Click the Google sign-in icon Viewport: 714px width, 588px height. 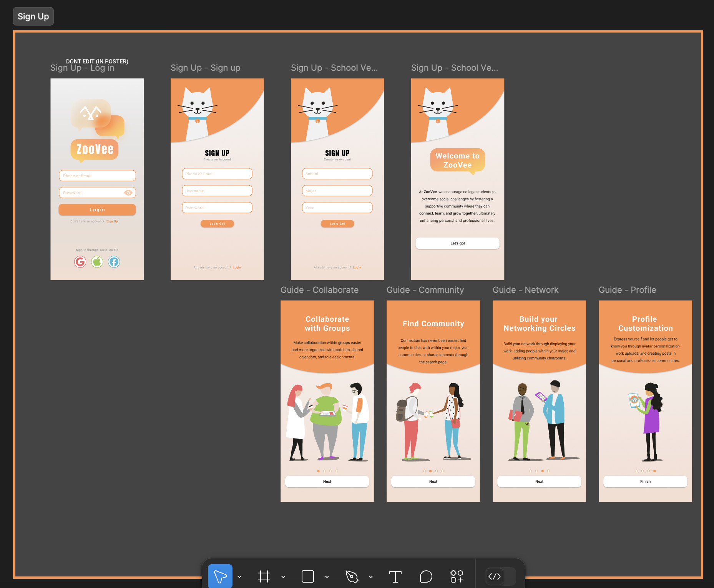(80, 262)
